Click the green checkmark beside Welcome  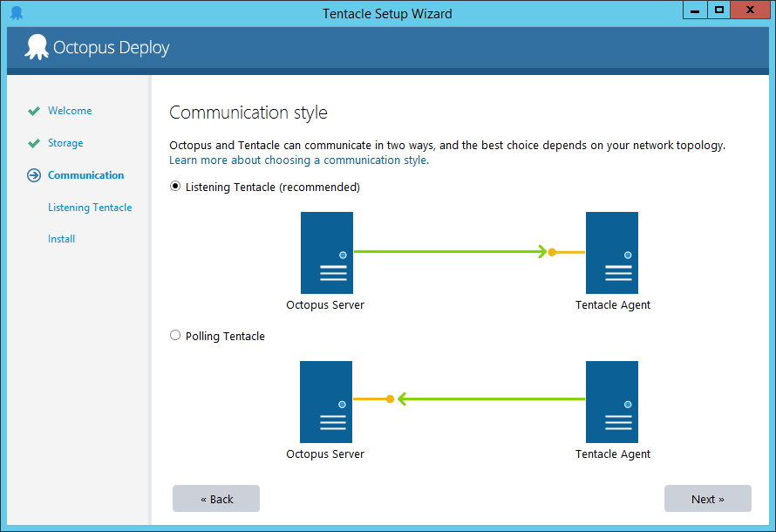[x=33, y=111]
